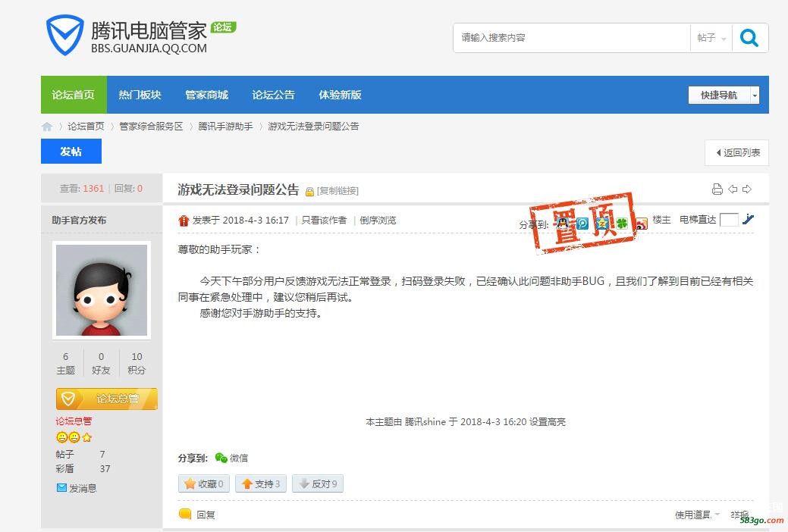Click the yellow reply bubble icon
The width and height of the screenshot is (788, 532).
[x=185, y=514]
